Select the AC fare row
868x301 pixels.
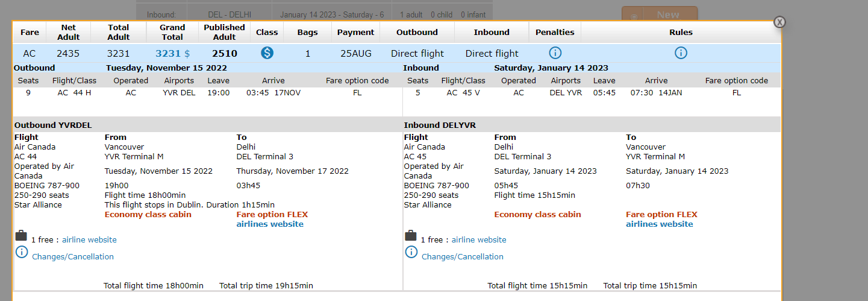(x=30, y=53)
